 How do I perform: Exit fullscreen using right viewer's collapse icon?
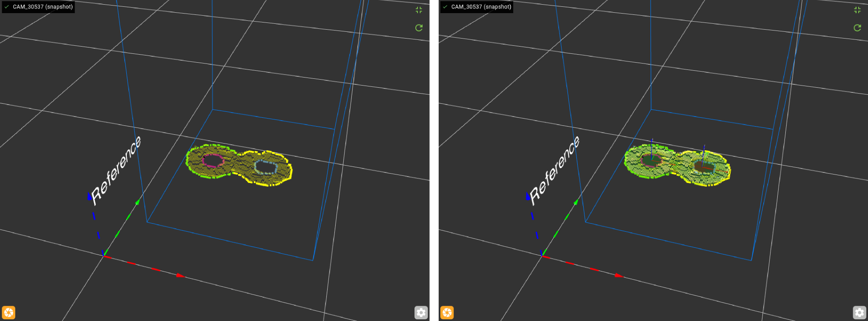pyautogui.click(x=857, y=10)
